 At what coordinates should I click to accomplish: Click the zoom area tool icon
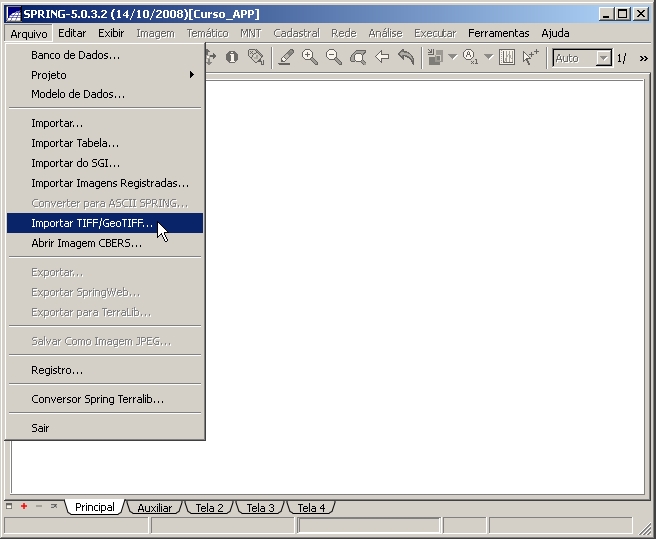click(x=358, y=58)
